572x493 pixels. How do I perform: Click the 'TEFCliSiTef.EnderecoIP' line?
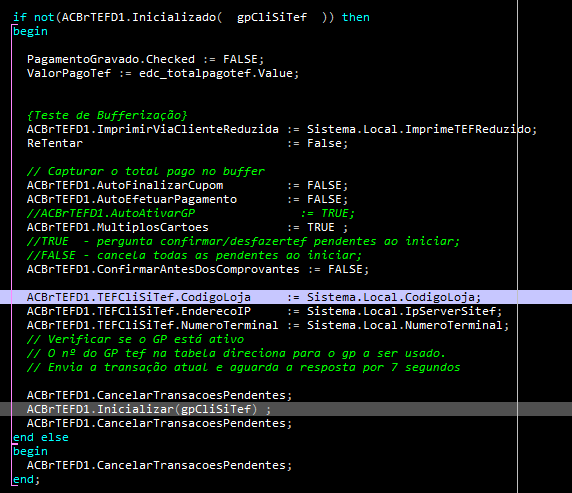(x=264, y=311)
